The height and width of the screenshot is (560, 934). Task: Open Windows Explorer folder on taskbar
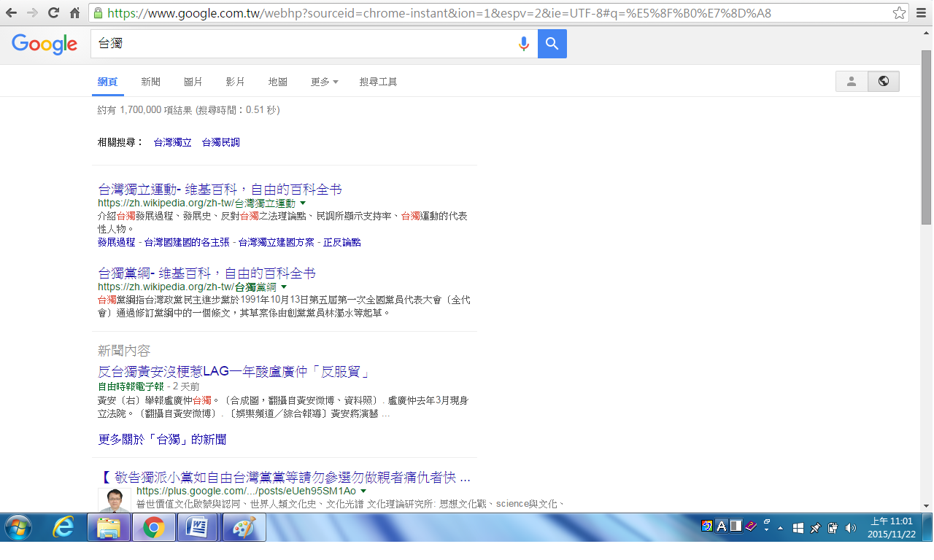109,527
